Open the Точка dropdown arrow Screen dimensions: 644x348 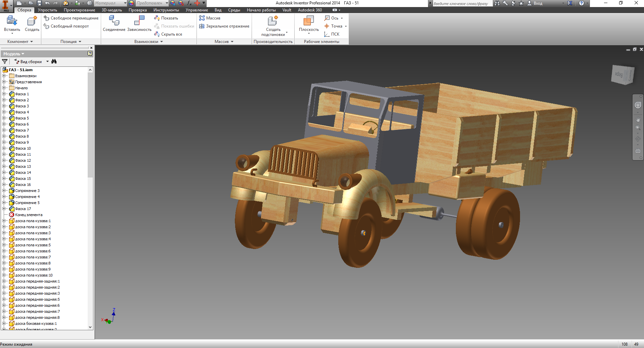(x=346, y=26)
